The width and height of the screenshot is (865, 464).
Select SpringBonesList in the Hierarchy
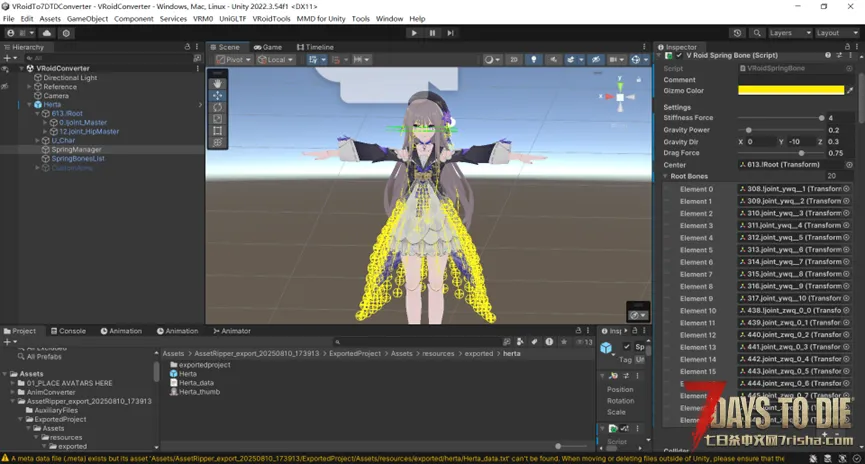point(78,158)
